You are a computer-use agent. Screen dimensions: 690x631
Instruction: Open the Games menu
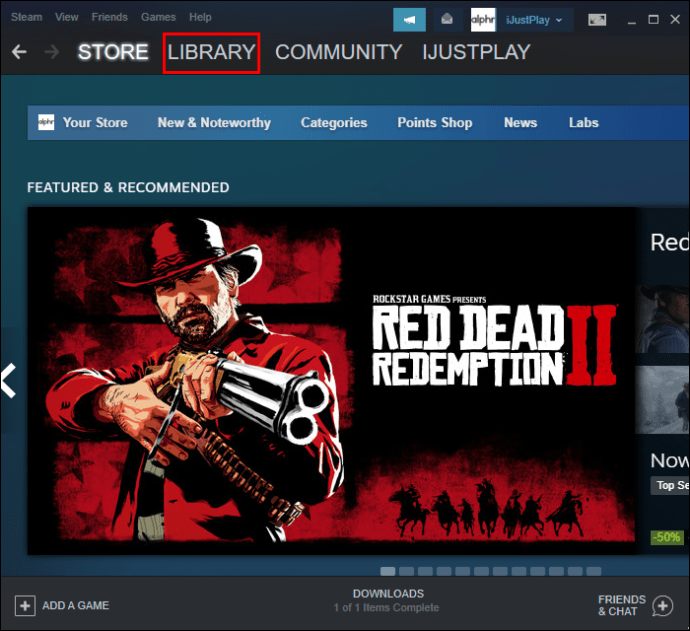click(x=158, y=17)
